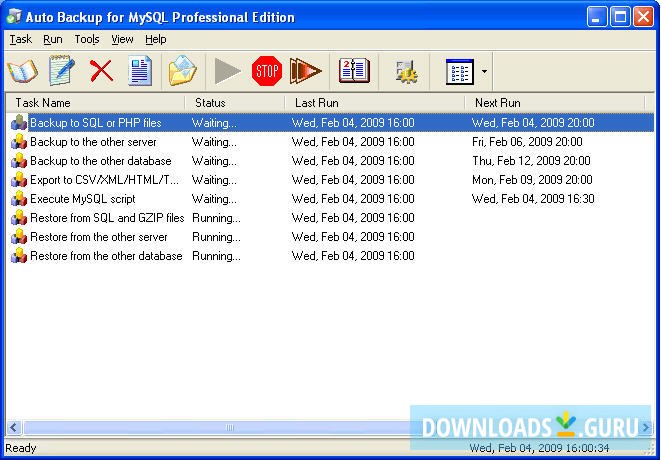Click the gray Run play arrow icon

[227, 71]
